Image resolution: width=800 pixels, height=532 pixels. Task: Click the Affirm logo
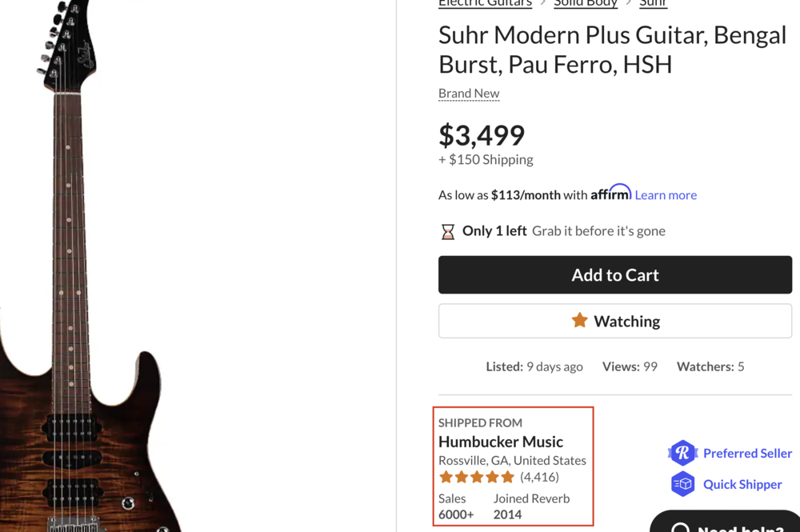click(x=610, y=193)
